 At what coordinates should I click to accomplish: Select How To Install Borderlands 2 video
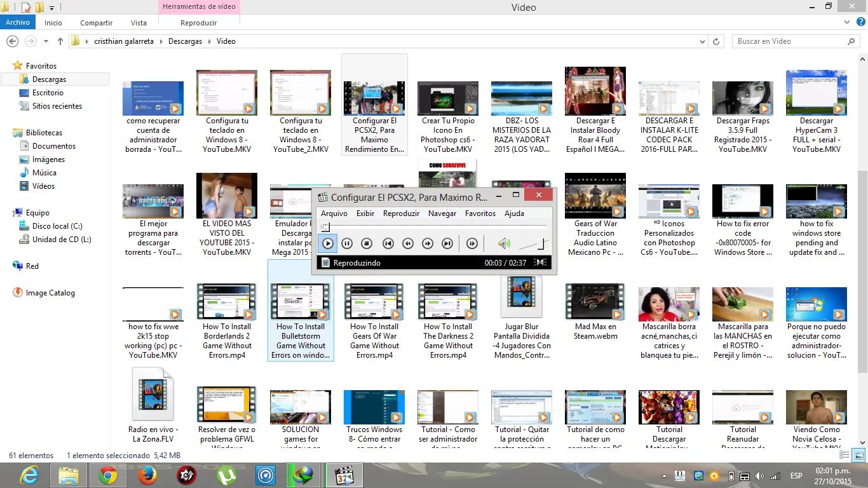point(227,321)
